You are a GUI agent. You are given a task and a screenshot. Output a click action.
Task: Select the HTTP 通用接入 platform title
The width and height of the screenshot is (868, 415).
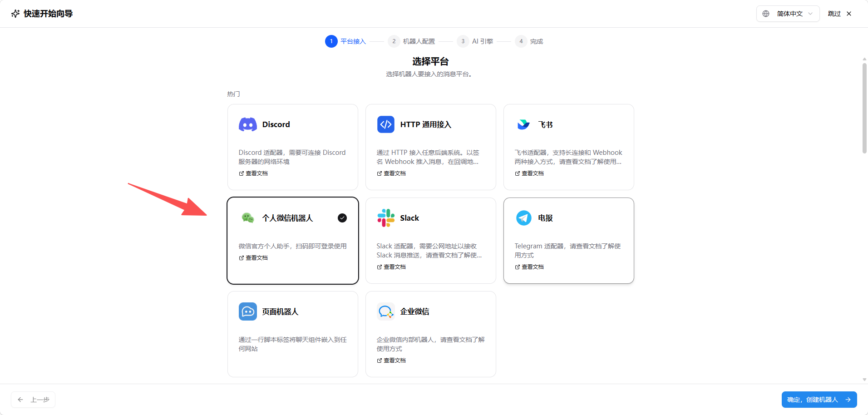pos(426,124)
